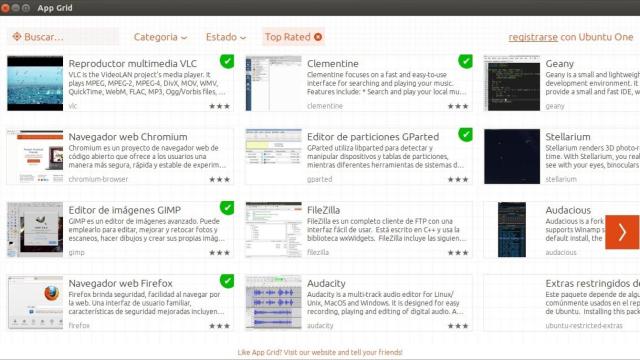This screenshot has width=640, height=360.
Task: Click the installed checkmark on GParted
Action: 465,134
